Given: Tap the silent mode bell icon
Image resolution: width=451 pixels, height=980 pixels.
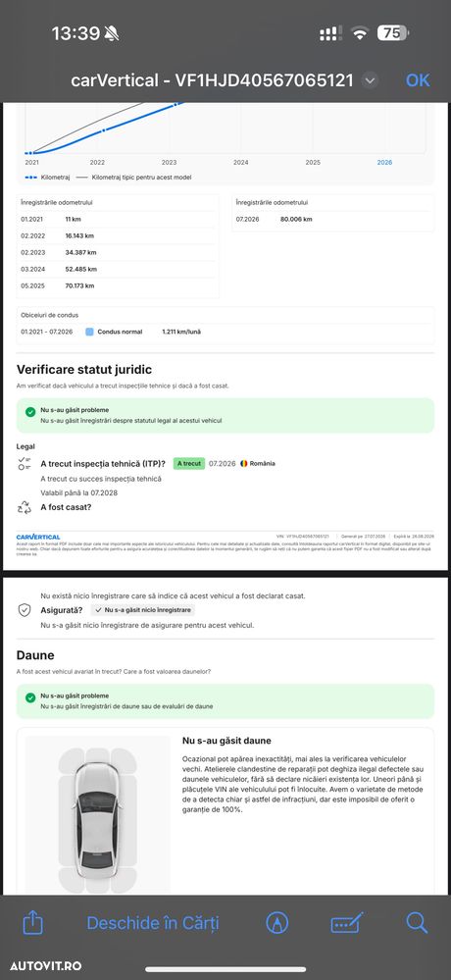Looking at the screenshot, I should click(x=113, y=33).
